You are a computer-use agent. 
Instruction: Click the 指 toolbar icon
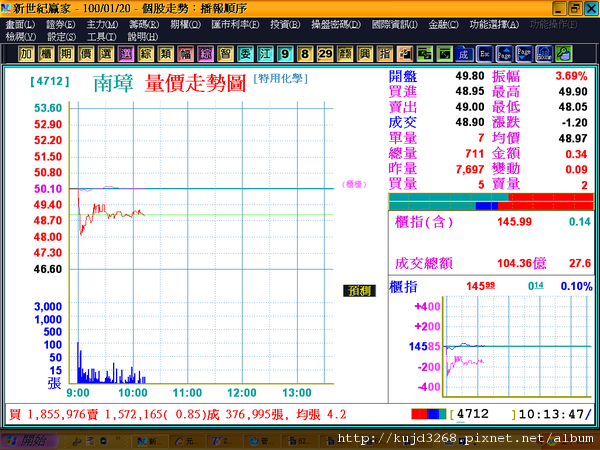click(x=385, y=54)
